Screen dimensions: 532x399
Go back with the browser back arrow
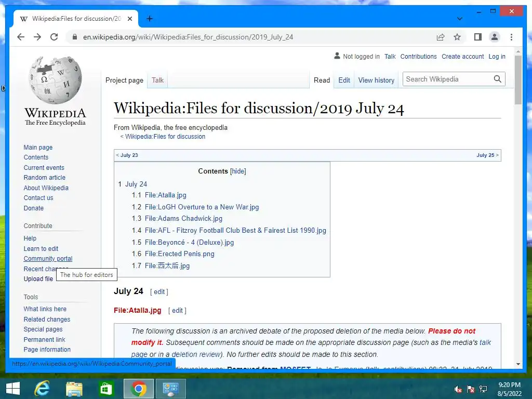pyautogui.click(x=21, y=37)
